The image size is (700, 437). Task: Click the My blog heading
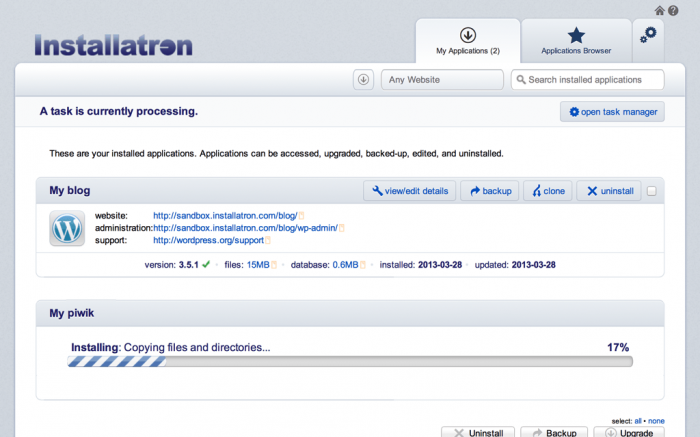(70, 191)
